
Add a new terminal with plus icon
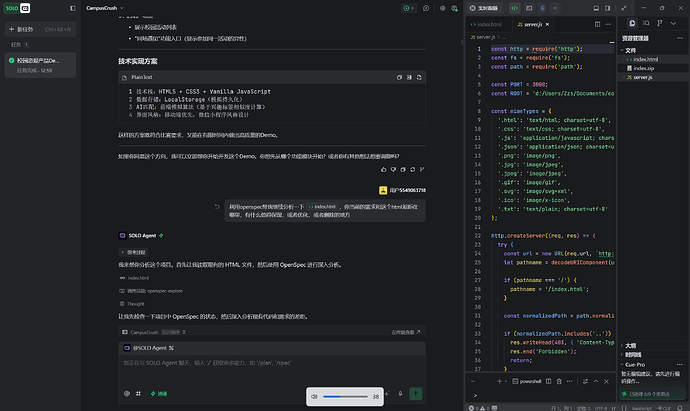coord(499,382)
